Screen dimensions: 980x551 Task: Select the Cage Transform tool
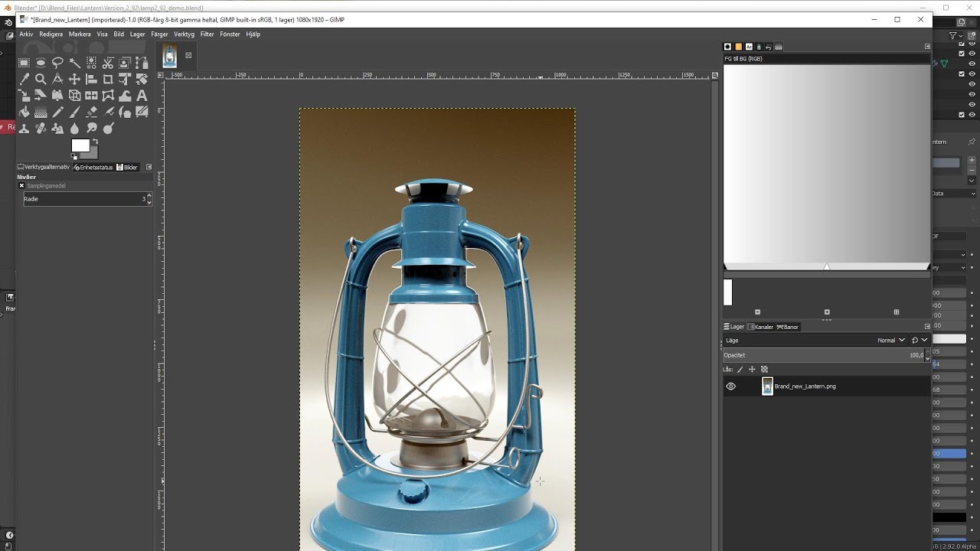(108, 96)
